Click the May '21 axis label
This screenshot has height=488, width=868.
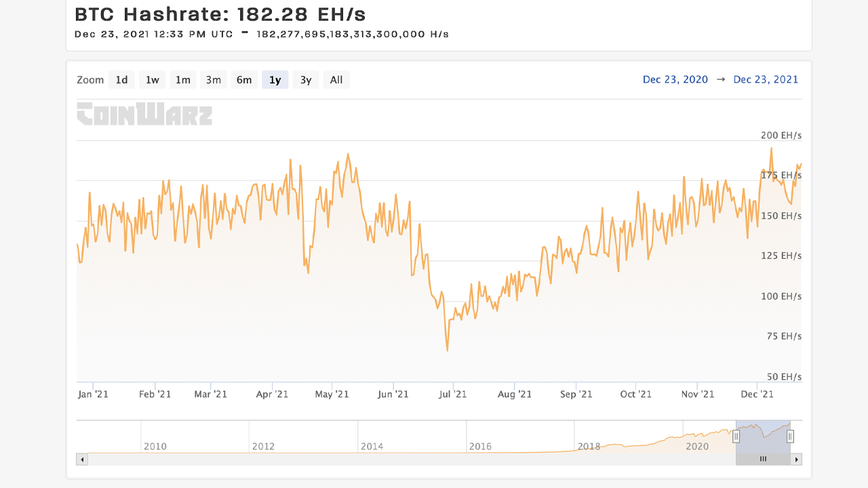[x=332, y=394]
